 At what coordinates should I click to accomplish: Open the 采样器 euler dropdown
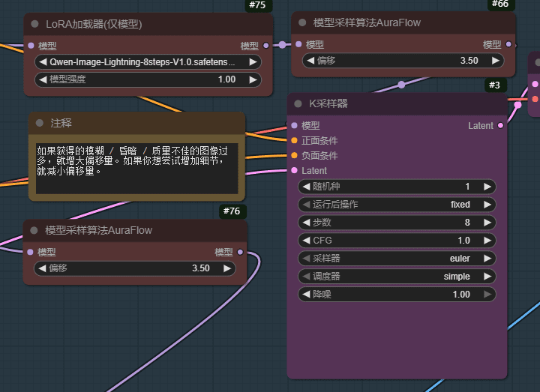click(x=397, y=259)
